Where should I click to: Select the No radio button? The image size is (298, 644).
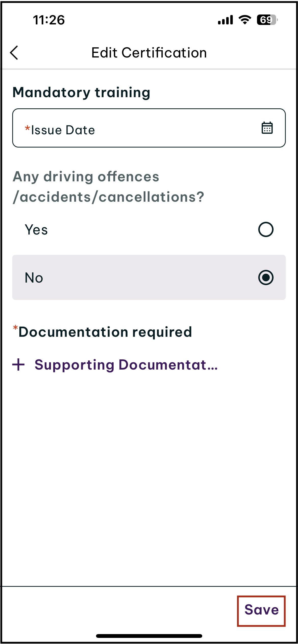pos(266,277)
